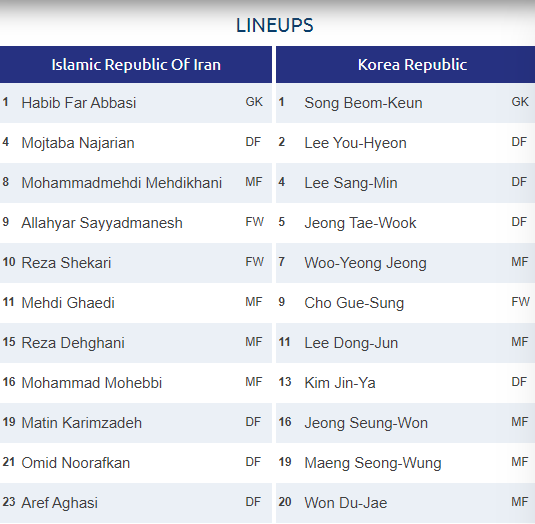Choose Omid Noorafkan from Iran lineup
The height and width of the screenshot is (524, 535).
click(76, 463)
